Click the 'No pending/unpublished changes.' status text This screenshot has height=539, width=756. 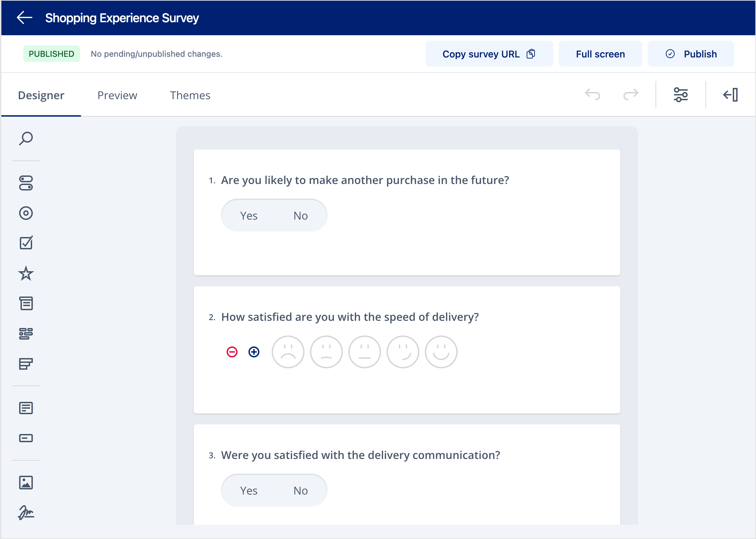tap(157, 54)
